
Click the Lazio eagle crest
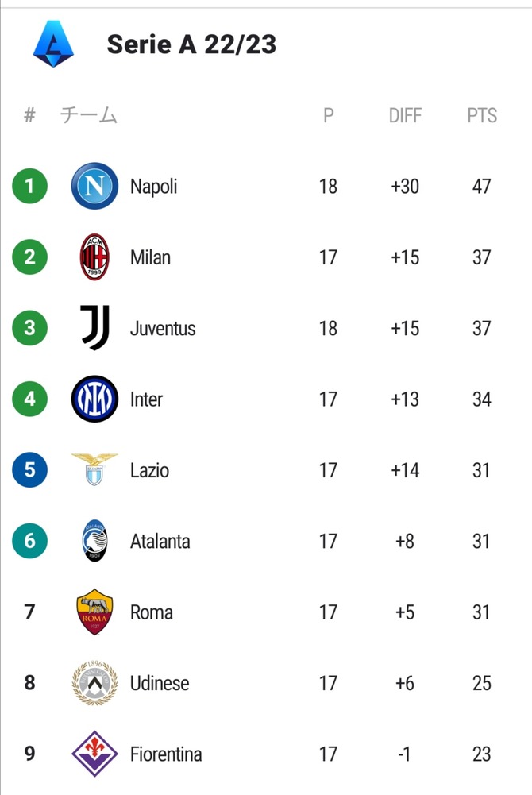(x=94, y=470)
